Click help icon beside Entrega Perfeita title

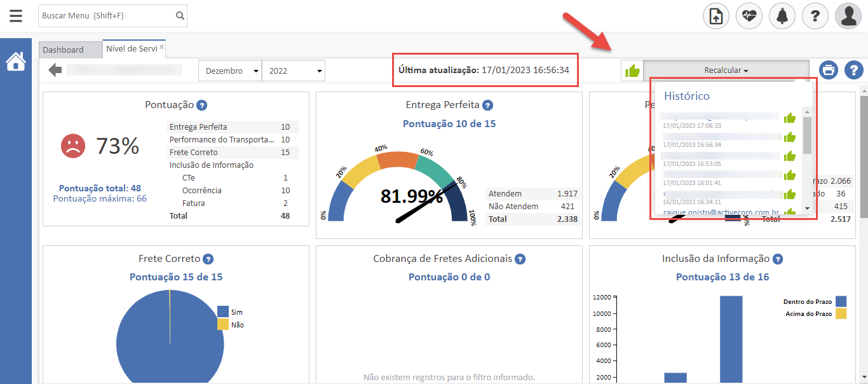click(x=487, y=106)
